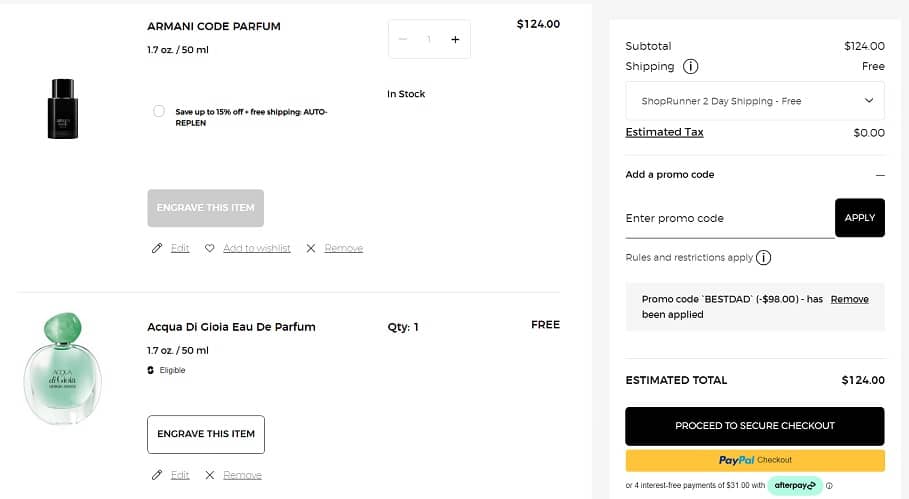The width and height of the screenshot is (909, 499).
Task: Open the Estimated Tax details link
Action: (664, 132)
